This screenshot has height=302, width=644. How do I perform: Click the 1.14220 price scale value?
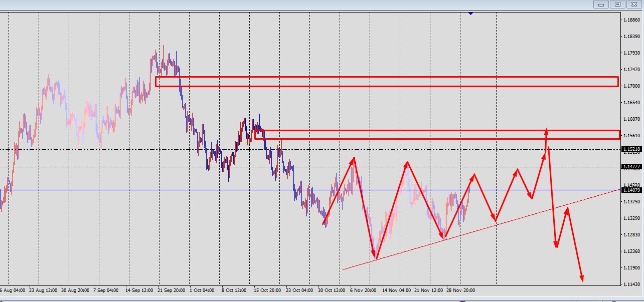pyautogui.click(x=631, y=185)
